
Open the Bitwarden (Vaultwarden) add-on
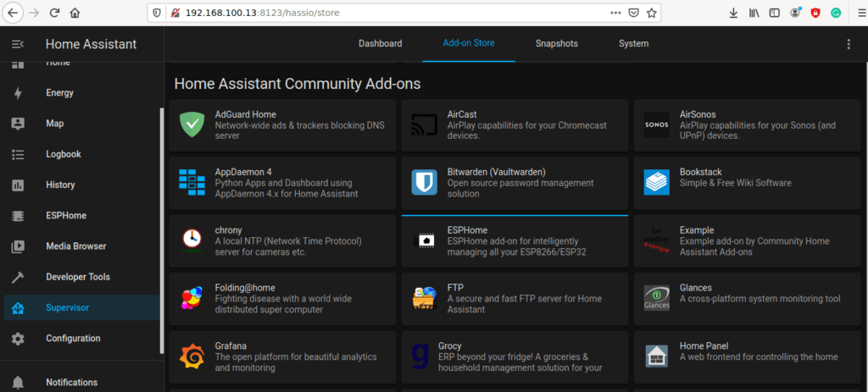tap(515, 183)
